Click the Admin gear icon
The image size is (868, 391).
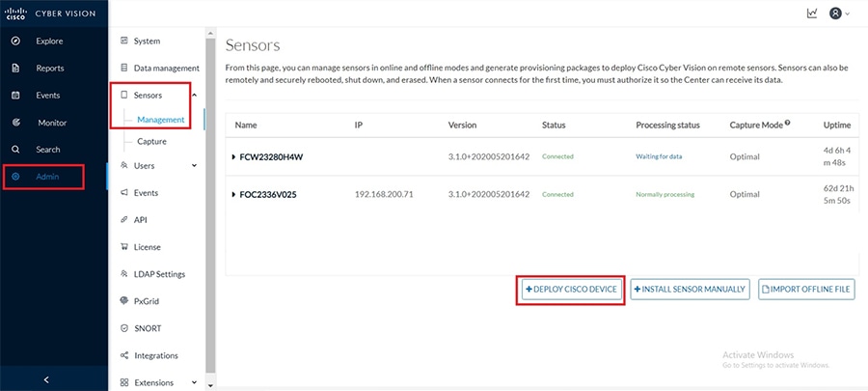click(x=16, y=177)
